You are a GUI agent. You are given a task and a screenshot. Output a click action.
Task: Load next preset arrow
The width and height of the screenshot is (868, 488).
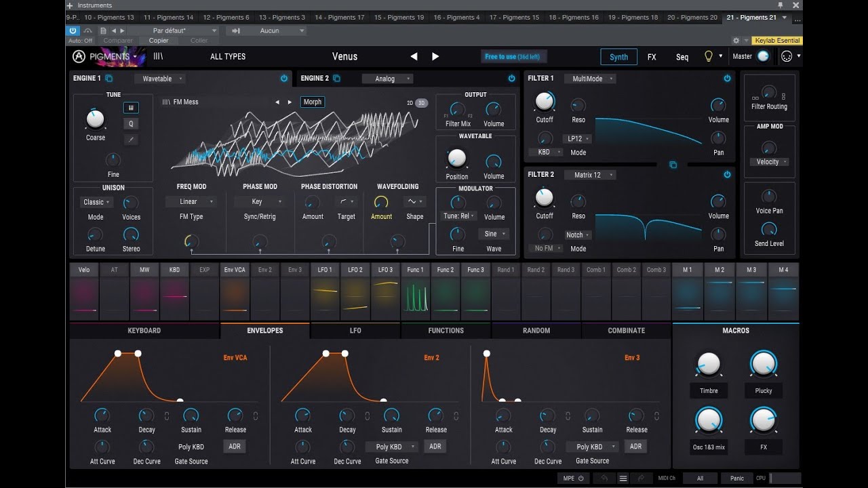435,57
